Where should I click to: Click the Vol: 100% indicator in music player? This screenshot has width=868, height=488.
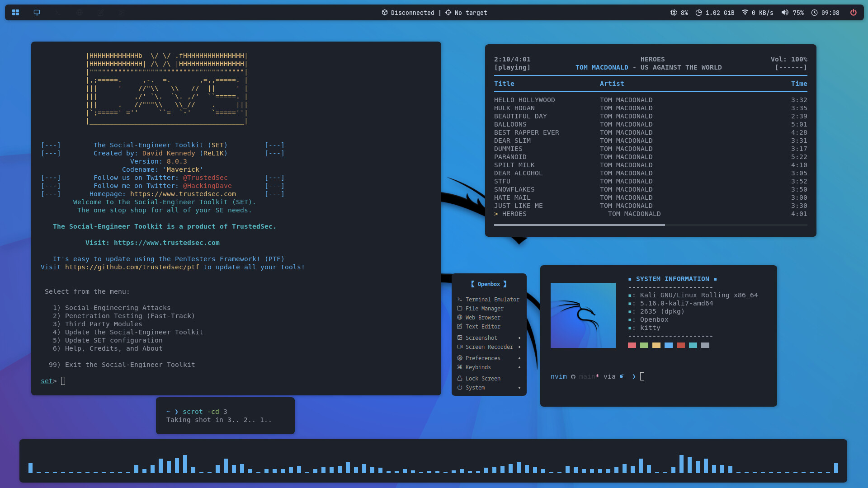click(789, 59)
